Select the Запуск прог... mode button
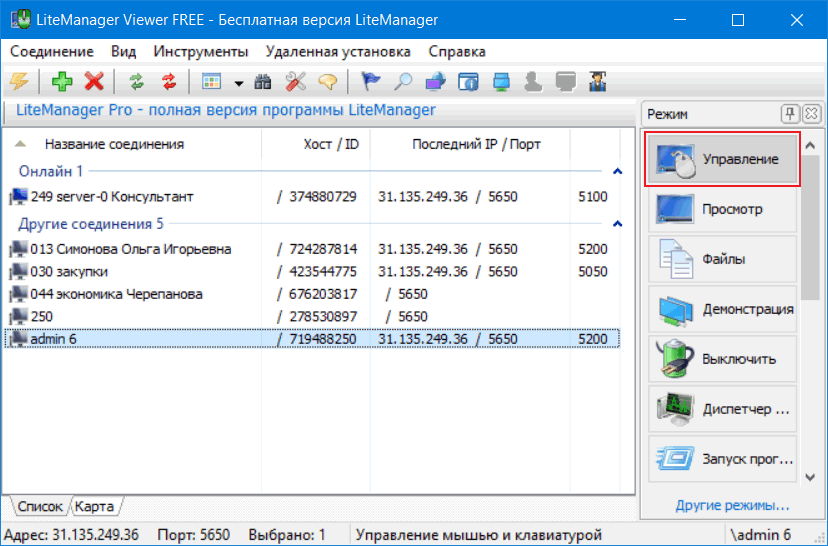828x546 pixels. point(722,459)
